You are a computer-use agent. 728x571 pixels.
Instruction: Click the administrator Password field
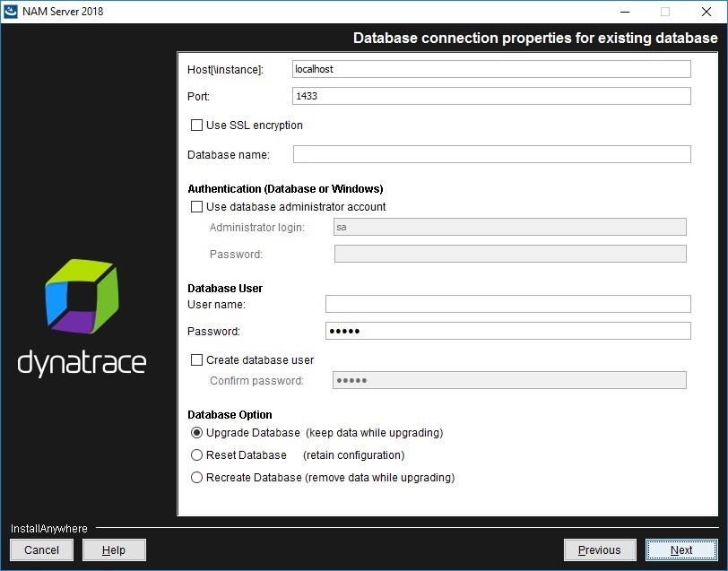(510, 254)
